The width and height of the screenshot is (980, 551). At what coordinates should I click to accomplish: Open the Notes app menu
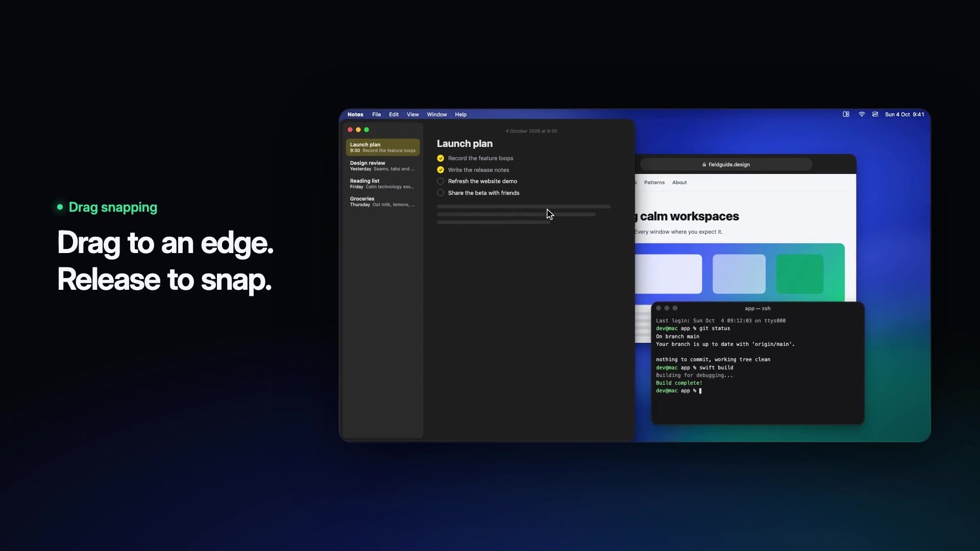pyautogui.click(x=355, y=114)
